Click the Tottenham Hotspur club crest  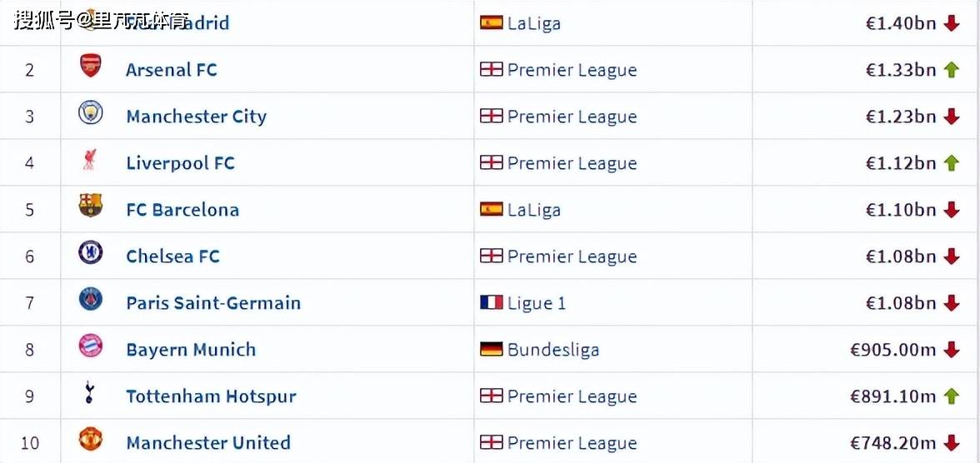[x=91, y=393]
